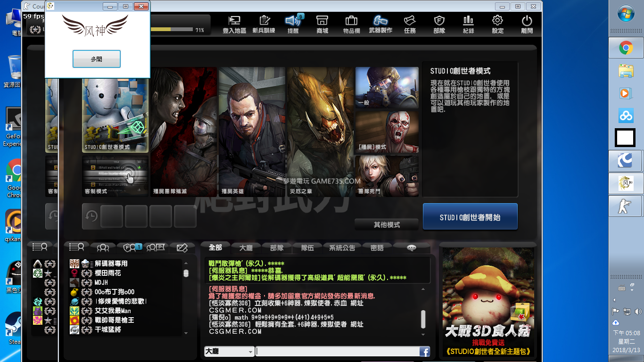This screenshot has width=644, height=362.
Task: Click the 其他模式 other modes button
Action: [387, 225]
